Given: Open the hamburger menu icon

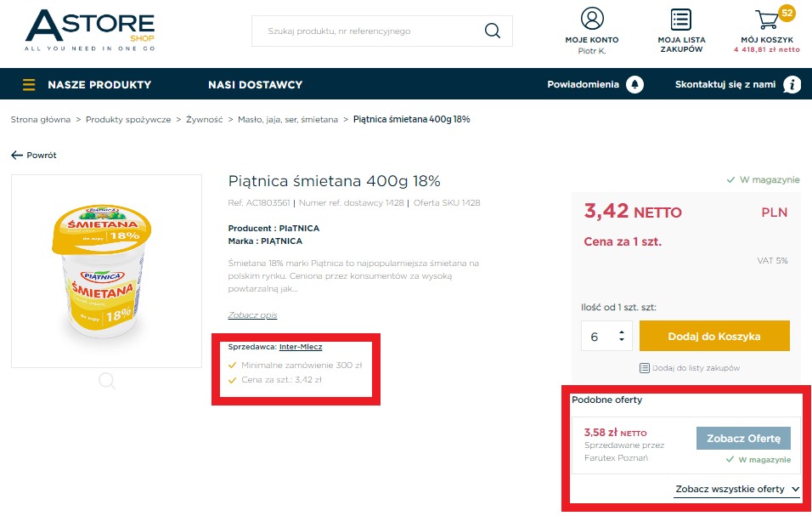Looking at the screenshot, I should (x=29, y=84).
